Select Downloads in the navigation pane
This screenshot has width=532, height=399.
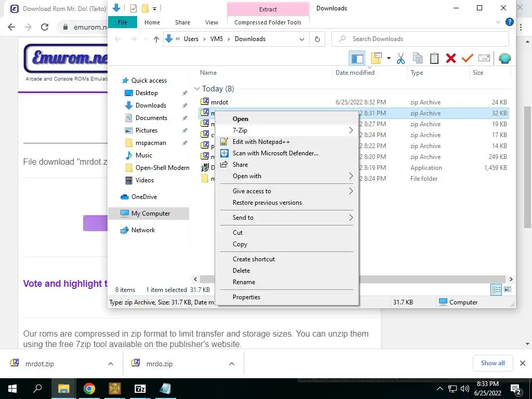[x=151, y=105]
